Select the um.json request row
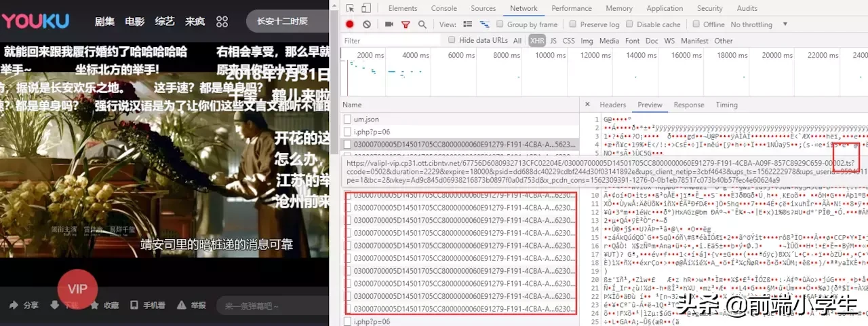This screenshot has height=326, width=868. tap(459, 120)
